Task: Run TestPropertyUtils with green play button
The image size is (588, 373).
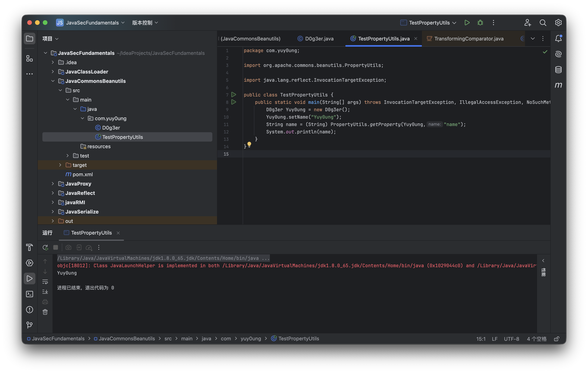Action: tap(467, 23)
